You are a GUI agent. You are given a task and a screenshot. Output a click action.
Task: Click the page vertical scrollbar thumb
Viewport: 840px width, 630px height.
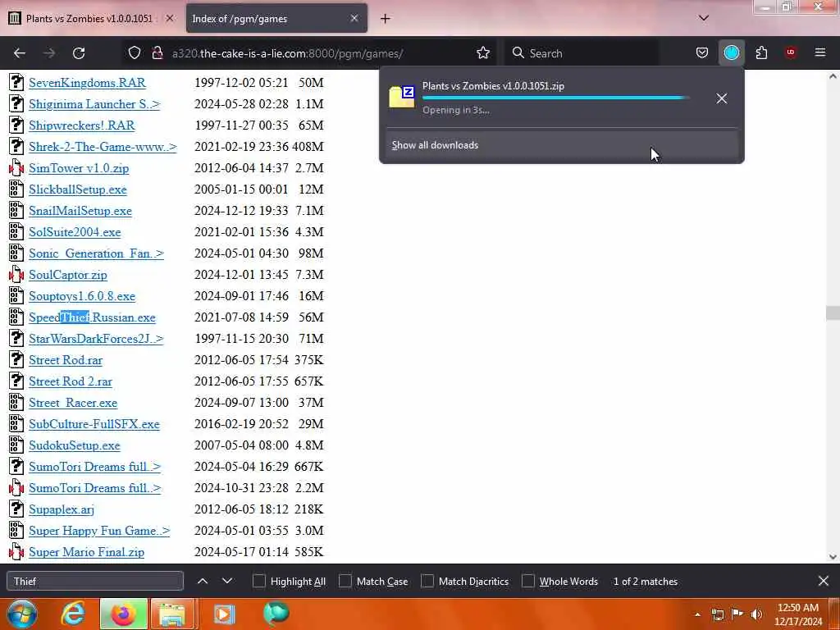pyautogui.click(x=833, y=313)
